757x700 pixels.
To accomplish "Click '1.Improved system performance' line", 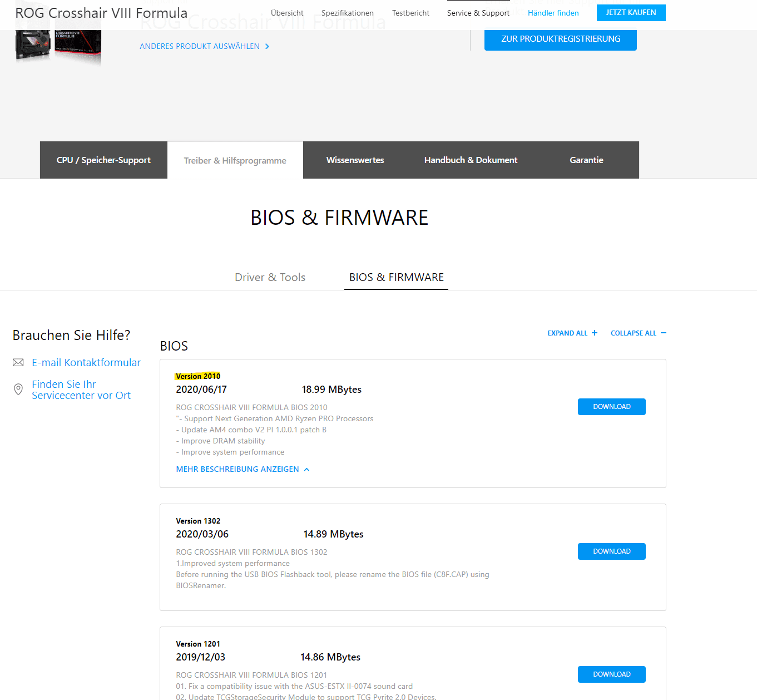I will (233, 563).
